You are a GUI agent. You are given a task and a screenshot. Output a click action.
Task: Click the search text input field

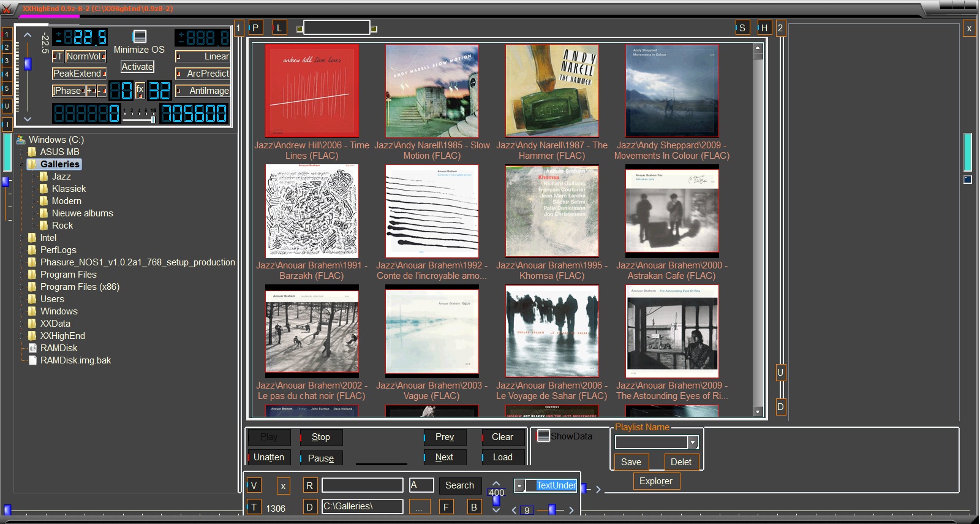click(362, 485)
